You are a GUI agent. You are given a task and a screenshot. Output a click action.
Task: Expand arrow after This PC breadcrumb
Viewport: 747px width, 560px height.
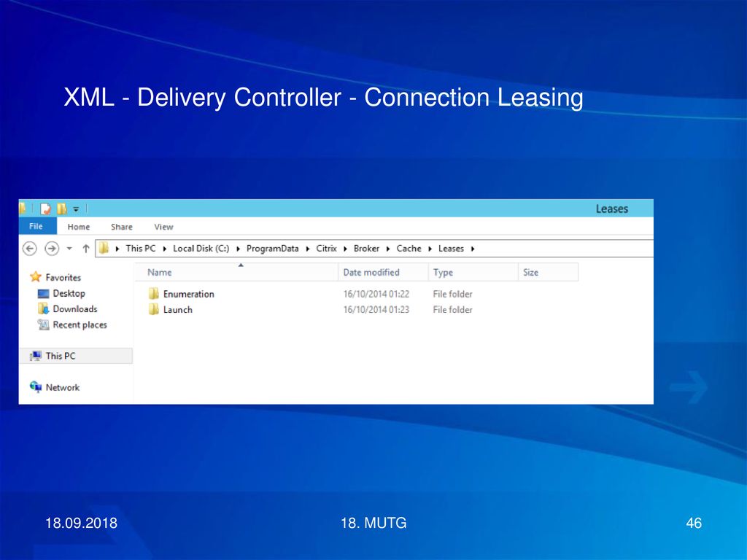coord(164,249)
